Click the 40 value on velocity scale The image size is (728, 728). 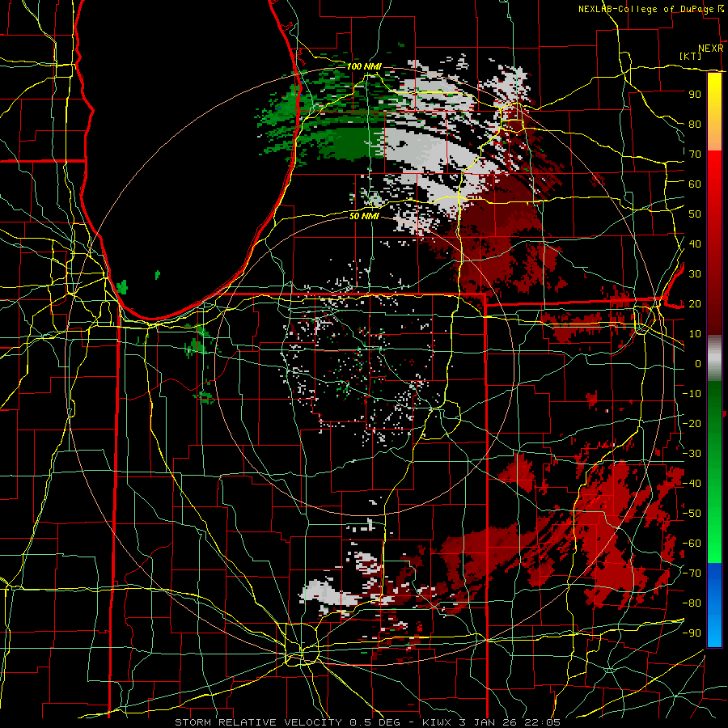click(x=695, y=243)
